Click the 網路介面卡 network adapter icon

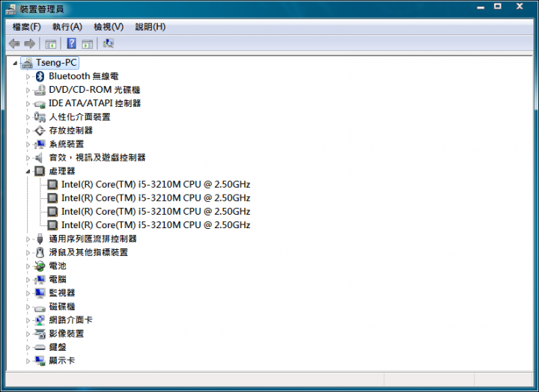(40, 320)
